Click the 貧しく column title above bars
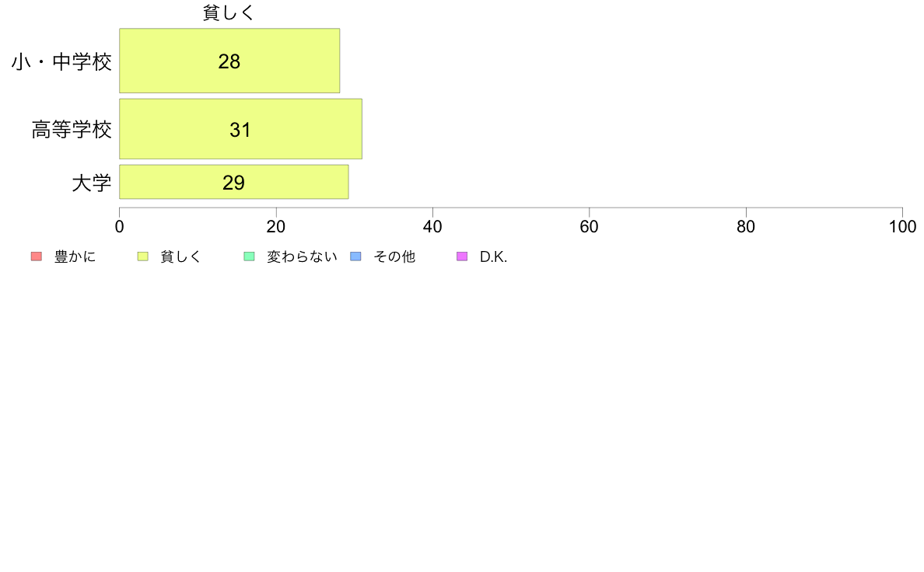 (x=229, y=12)
